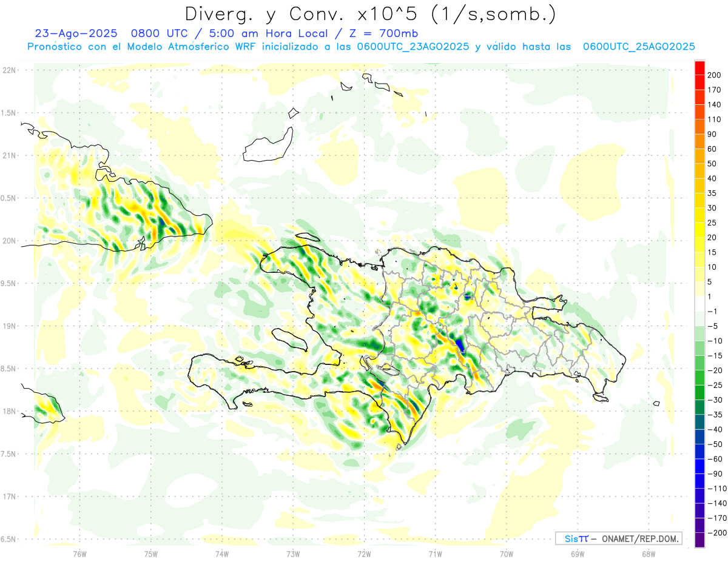Viewport: 728px width, 562px height.
Task: Click the colorbar value '170' (positive)
Action: [714, 90]
